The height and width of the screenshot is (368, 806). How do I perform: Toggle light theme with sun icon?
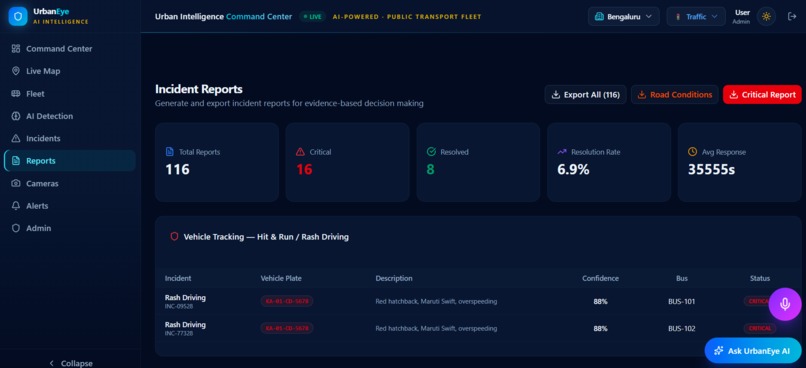pos(766,16)
